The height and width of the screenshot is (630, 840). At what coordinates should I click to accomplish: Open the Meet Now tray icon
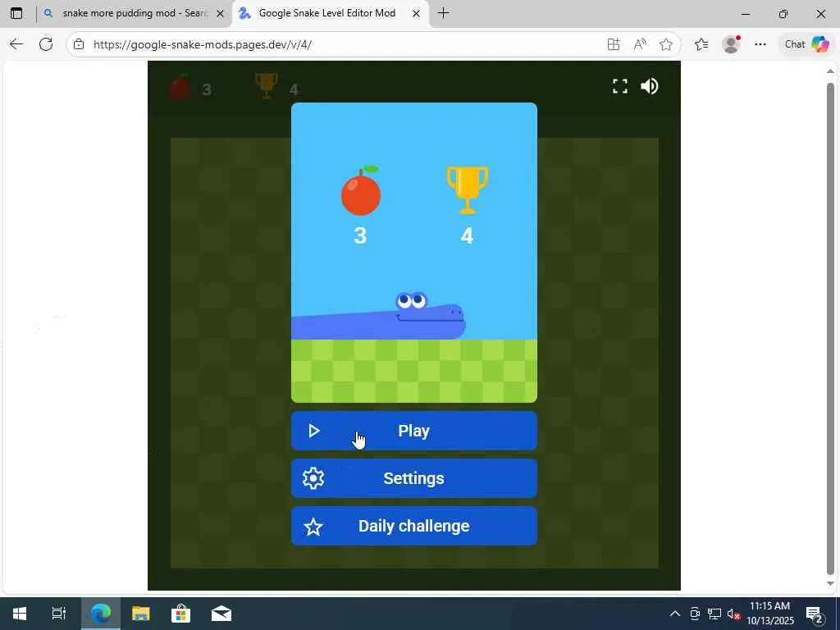(695, 614)
